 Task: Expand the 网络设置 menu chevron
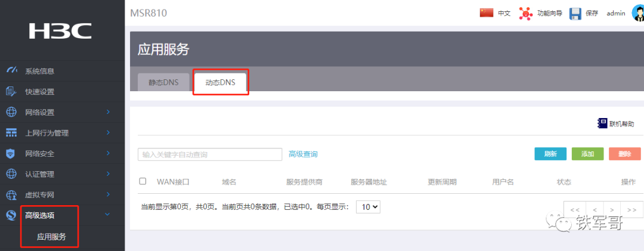(108, 111)
